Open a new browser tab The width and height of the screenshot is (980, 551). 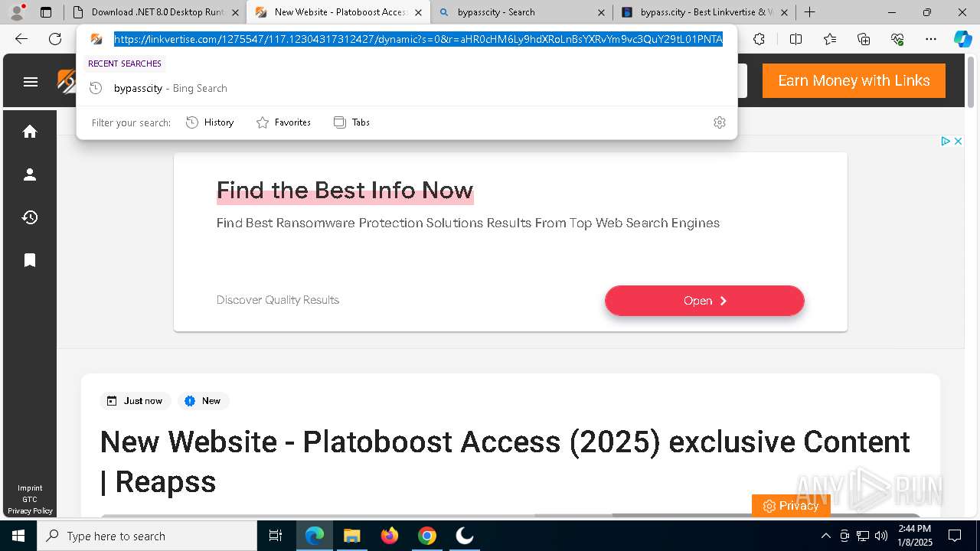point(809,12)
